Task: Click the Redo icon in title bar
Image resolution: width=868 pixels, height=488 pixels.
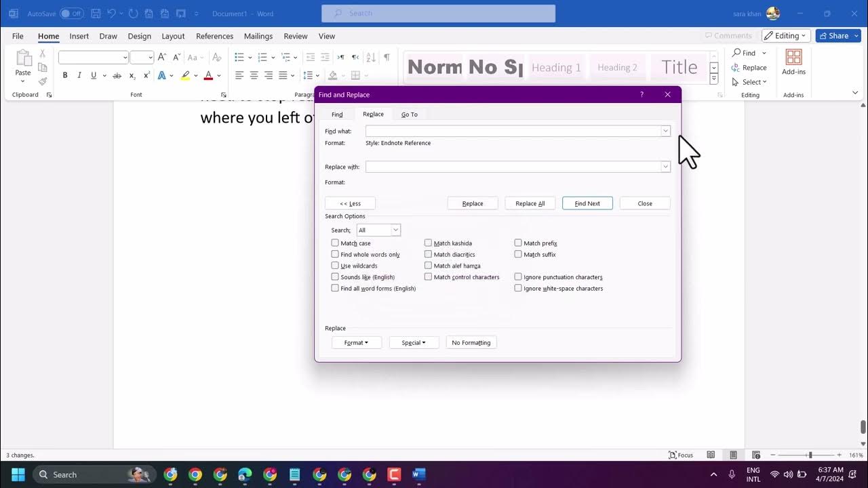Action: pyautogui.click(x=133, y=14)
